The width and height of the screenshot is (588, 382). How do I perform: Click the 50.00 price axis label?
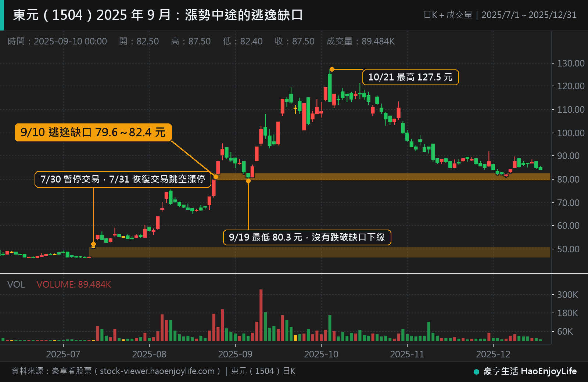click(568, 249)
